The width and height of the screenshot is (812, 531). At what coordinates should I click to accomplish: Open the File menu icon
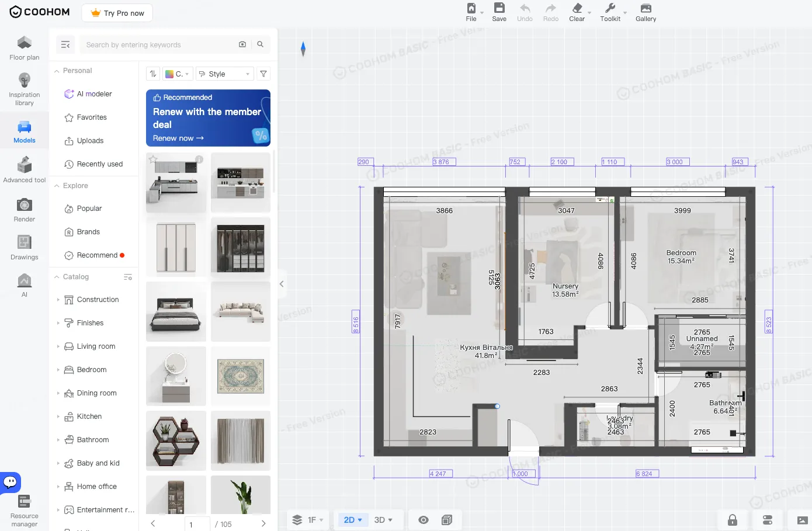pyautogui.click(x=471, y=8)
